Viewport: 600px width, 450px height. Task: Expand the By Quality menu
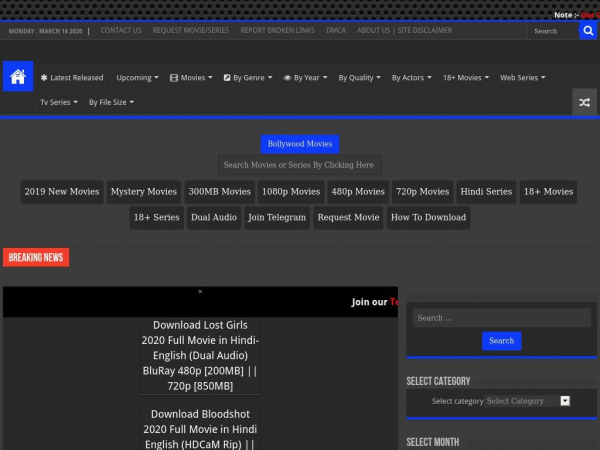pos(359,77)
